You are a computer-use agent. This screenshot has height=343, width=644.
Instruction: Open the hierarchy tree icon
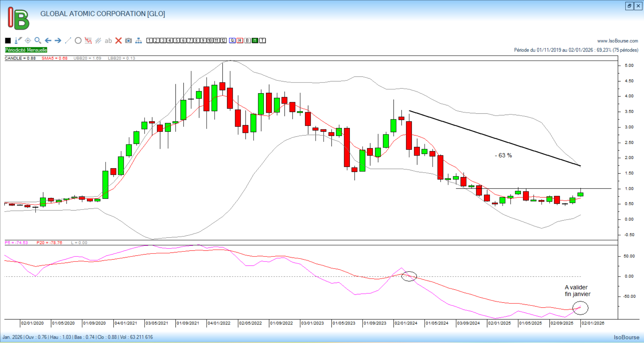click(139, 41)
